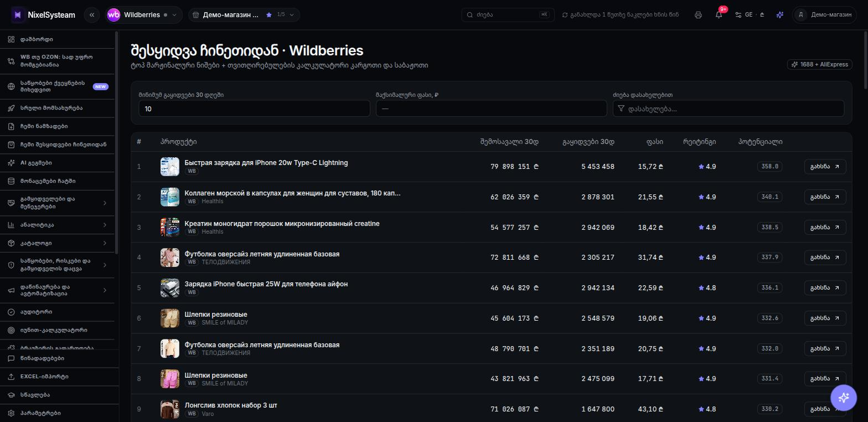Click the chat bubble icon in sidebar
The height and width of the screenshot is (422, 868).
click(12, 358)
